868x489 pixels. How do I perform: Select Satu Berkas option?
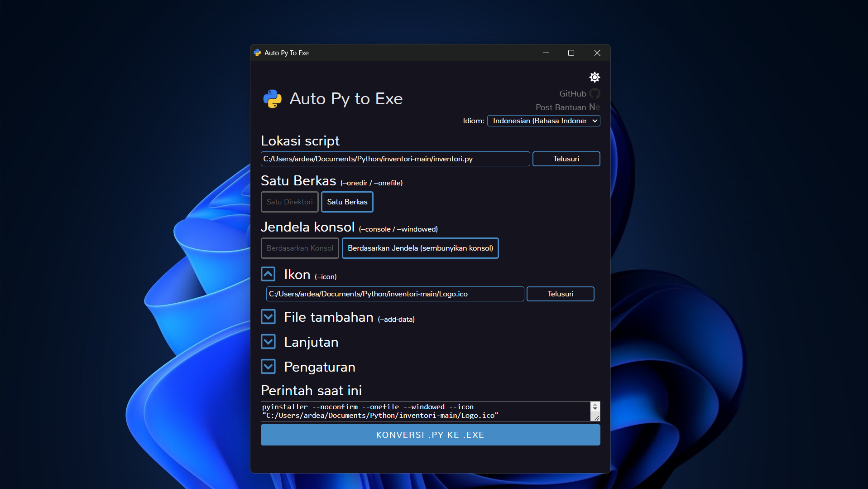[347, 202]
